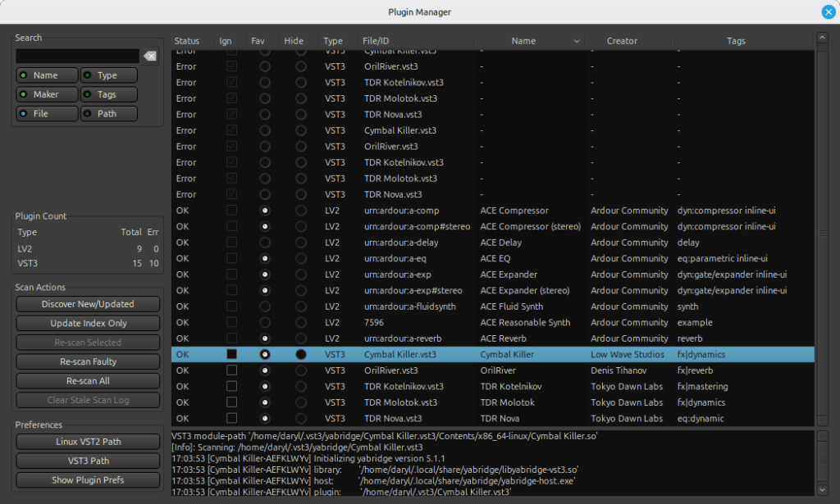Viewport: 840px width, 504px height.
Task: Toggle the Maker search filter
Action: [x=47, y=95]
